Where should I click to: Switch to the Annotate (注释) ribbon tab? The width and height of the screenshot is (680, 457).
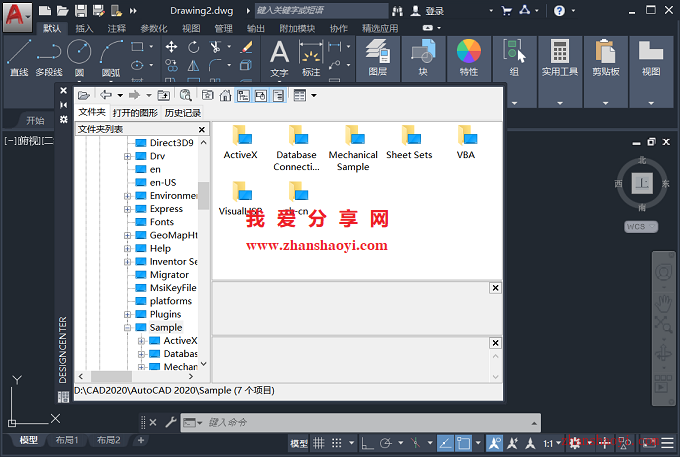(x=117, y=29)
